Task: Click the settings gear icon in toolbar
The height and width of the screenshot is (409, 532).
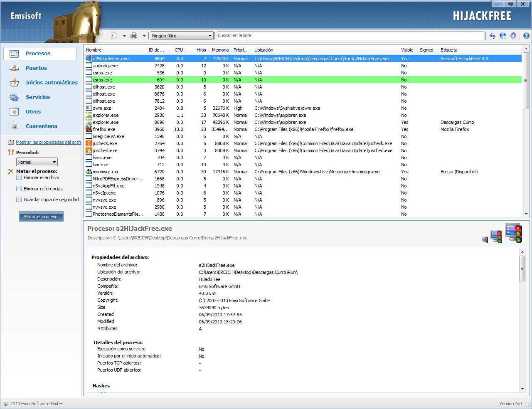Action: [x=513, y=36]
